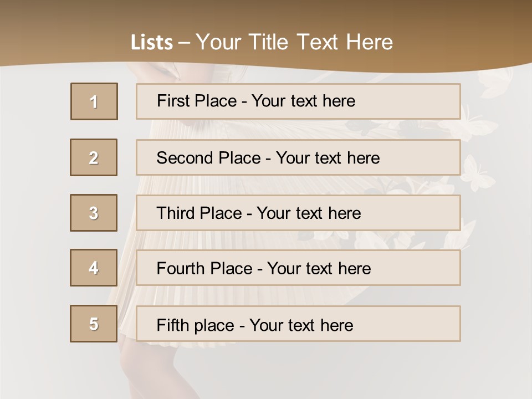532x399 pixels.
Task: Select the Fifth place text bar
Action: click(x=298, y=324)
